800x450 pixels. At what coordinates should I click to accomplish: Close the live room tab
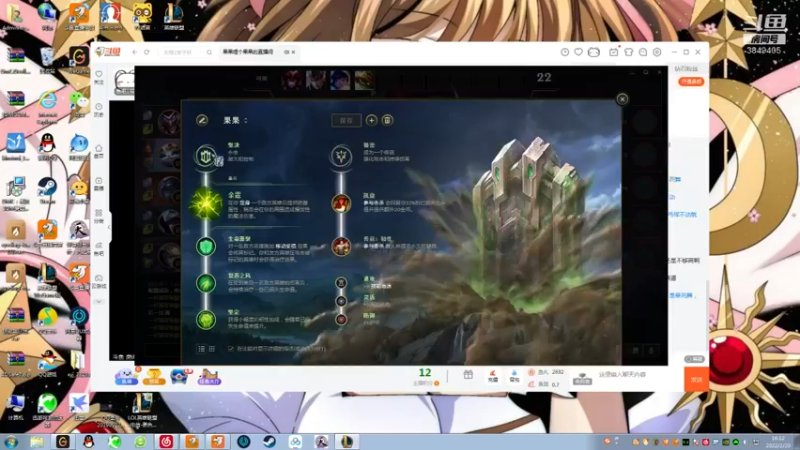pos(293,52)
